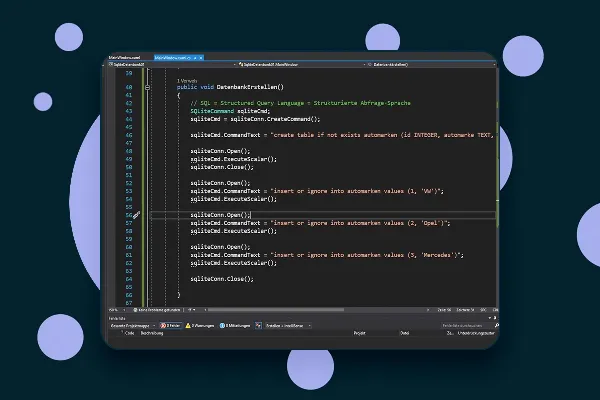Click the 'Zeile' line indicator
This screenshot has height=400, width=600.
pos(444,310)
